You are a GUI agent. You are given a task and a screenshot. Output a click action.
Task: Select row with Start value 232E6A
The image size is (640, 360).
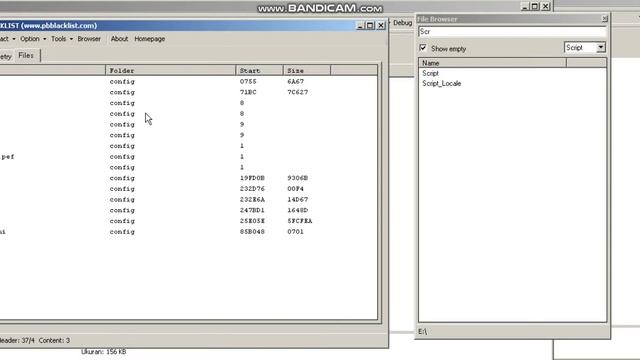(x=252, y=200)
